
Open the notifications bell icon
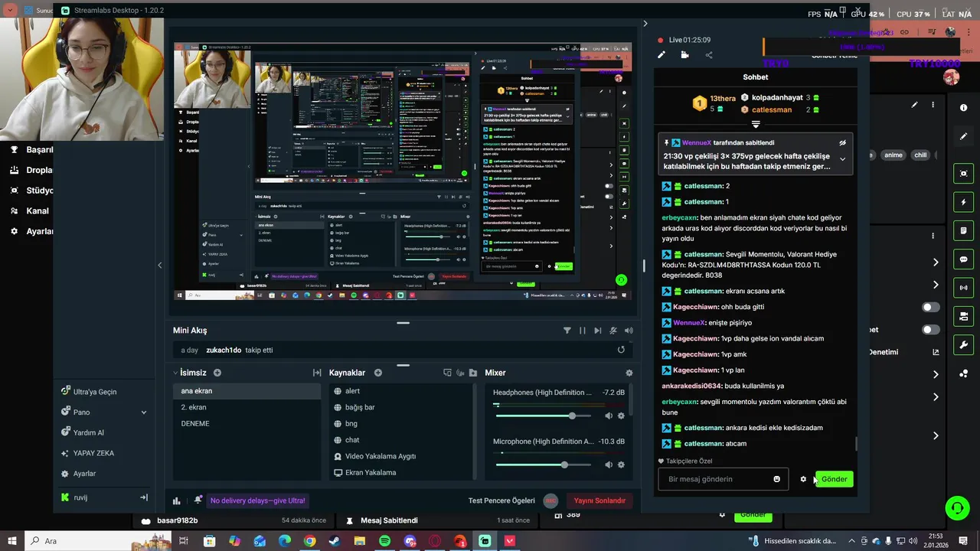[198, 500]
